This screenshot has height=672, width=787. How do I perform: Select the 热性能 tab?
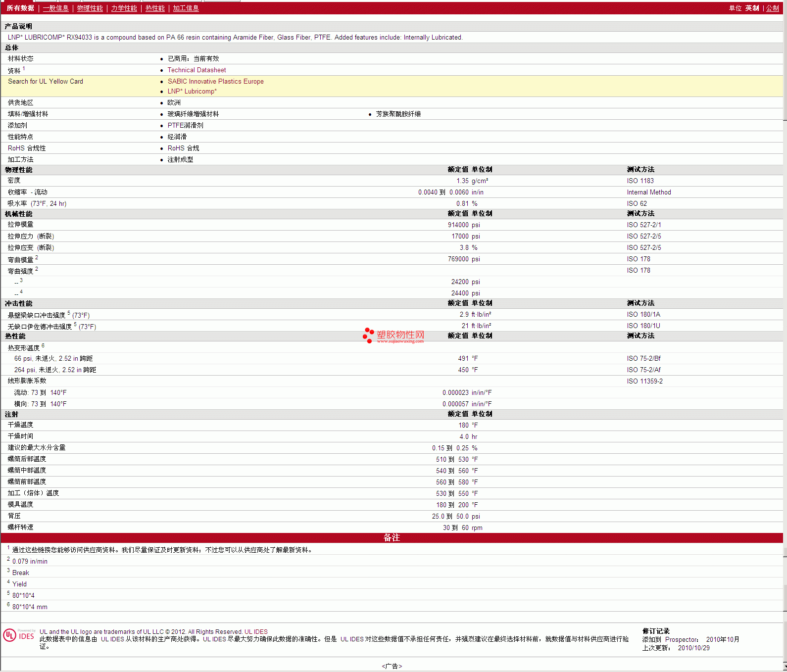tap(155, 8)
